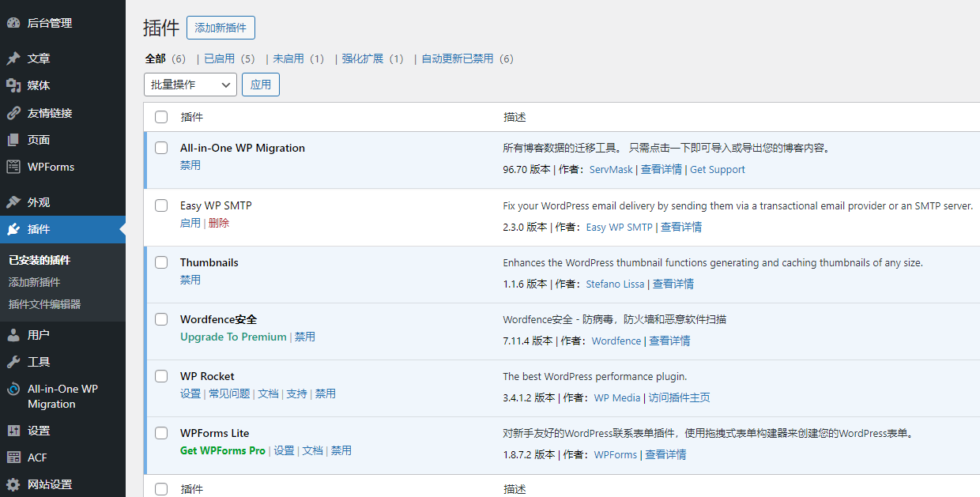980x497 pixels.
Task: Open the 批量操作 bulk actions dropdown
Action: [x=190, y=85]
